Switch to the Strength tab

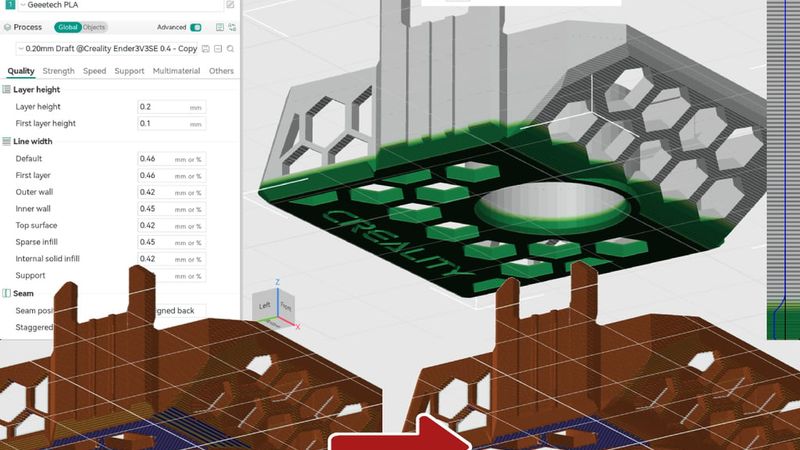coord(58,71)
